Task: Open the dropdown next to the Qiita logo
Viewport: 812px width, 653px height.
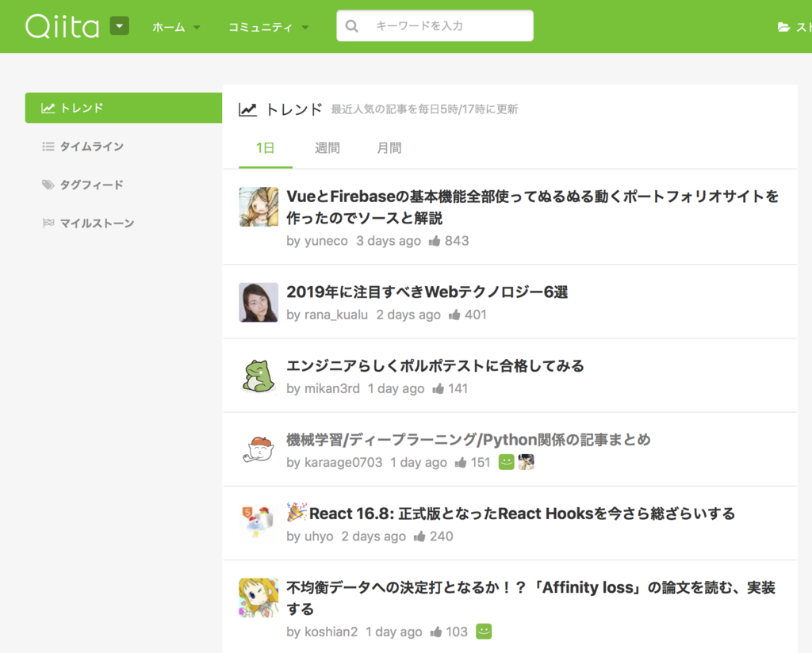Action: tap(119, 25)
